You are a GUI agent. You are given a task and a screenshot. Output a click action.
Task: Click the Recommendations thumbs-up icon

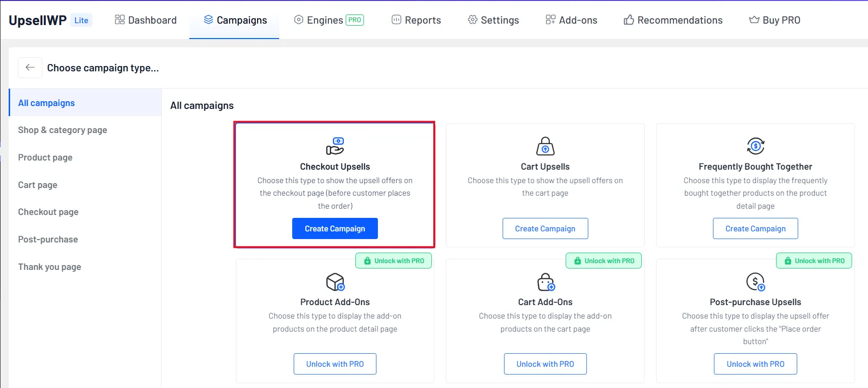point(629,20)
